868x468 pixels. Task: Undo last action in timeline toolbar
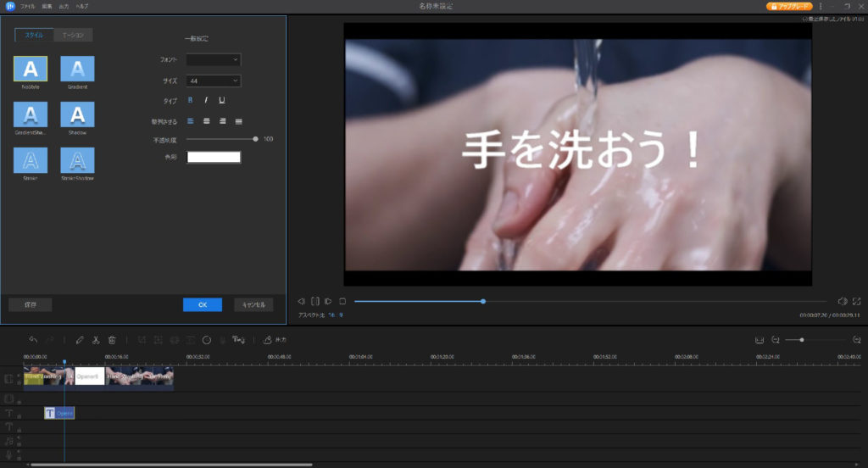(33, 339)
